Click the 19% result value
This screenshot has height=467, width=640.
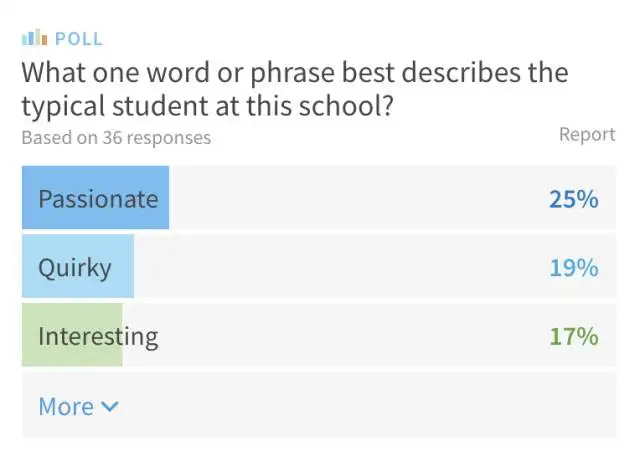click(x=573, y=267)
